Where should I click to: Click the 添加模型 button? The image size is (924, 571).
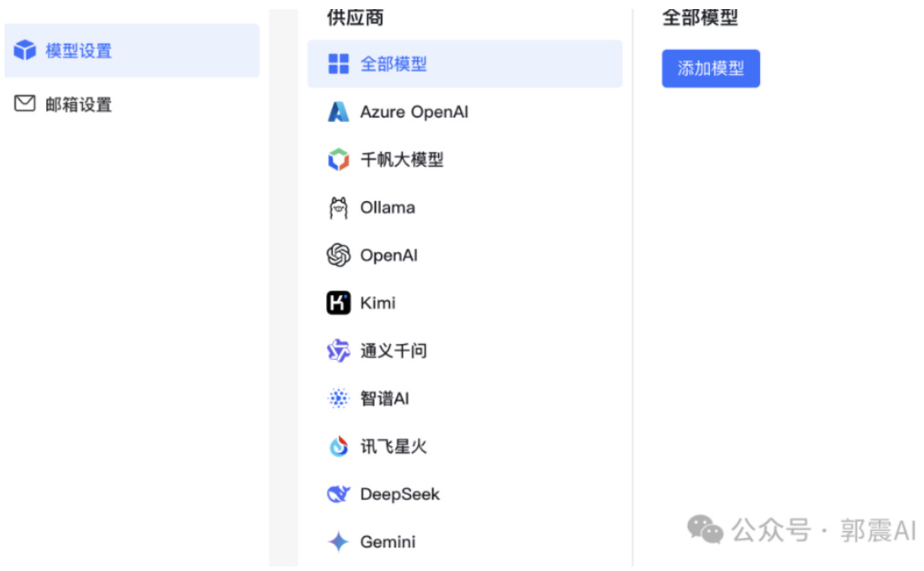[711, 68]
